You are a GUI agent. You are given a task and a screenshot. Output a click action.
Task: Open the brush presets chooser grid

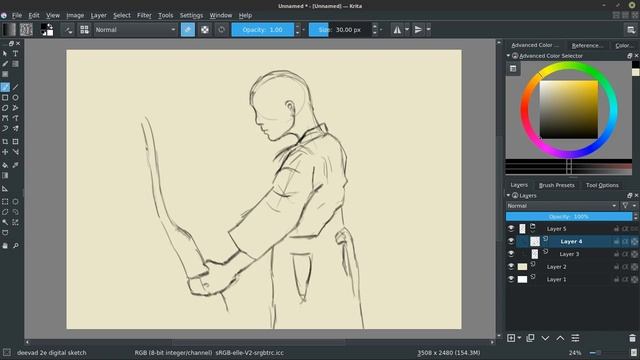[84, 30]
